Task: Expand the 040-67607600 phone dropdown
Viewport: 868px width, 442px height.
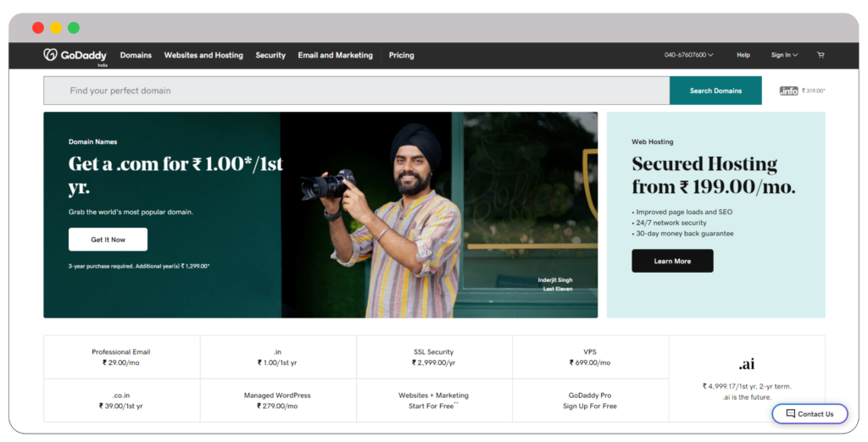Action: tap(688, 55)
